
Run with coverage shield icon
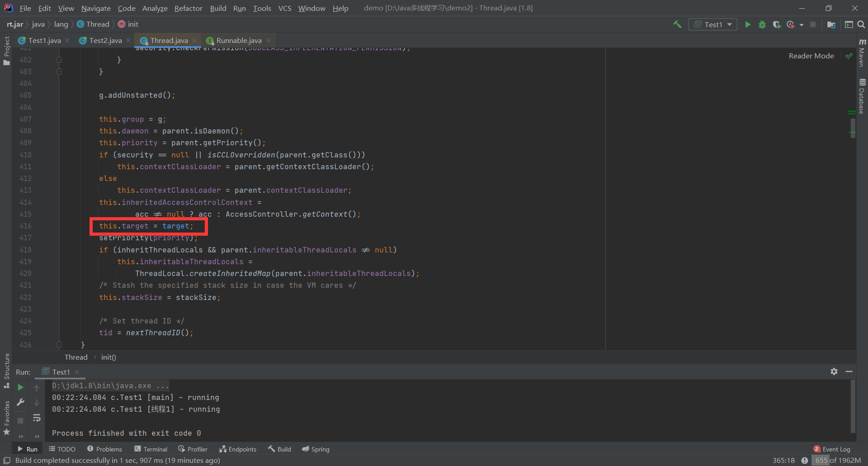click(777, 24)
